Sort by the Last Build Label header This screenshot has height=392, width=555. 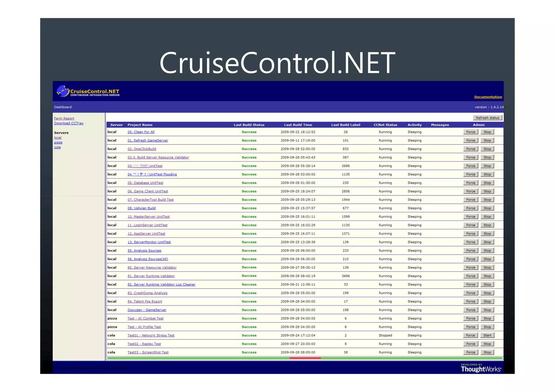click(x=346, y=125)
